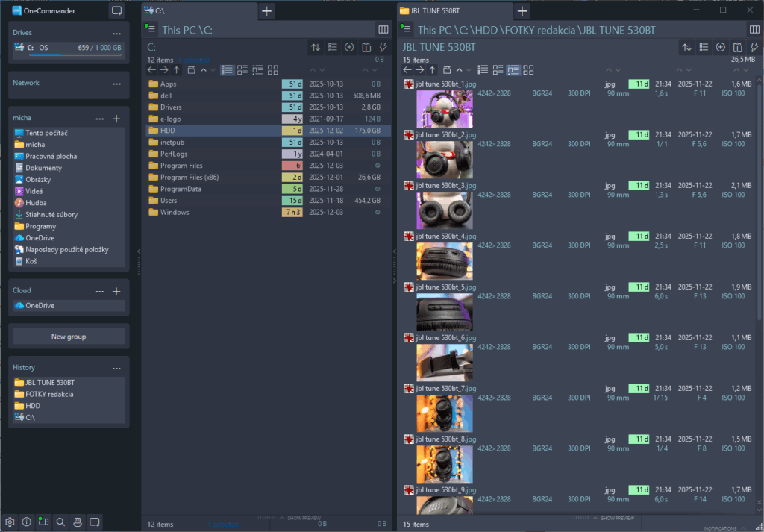The width and height of the screenshot is (764, 532).
Task: Enable details with thumbnails view mode
Action: coord(515,69)
